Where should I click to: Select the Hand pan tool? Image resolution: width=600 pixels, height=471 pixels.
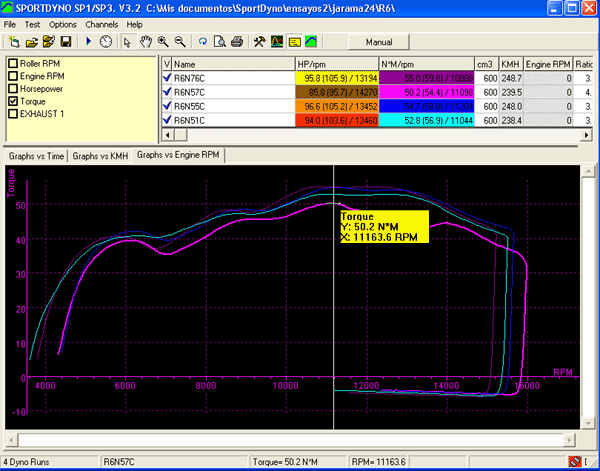(x=144, y=42)
